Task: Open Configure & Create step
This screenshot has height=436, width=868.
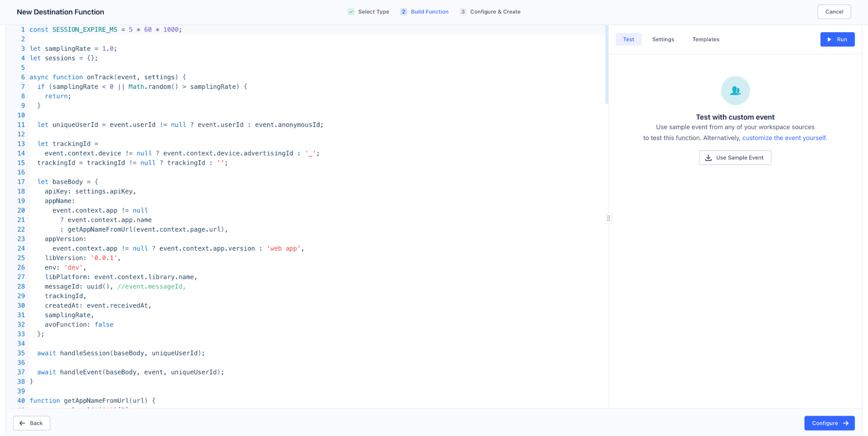Action: tap(495, 12)
